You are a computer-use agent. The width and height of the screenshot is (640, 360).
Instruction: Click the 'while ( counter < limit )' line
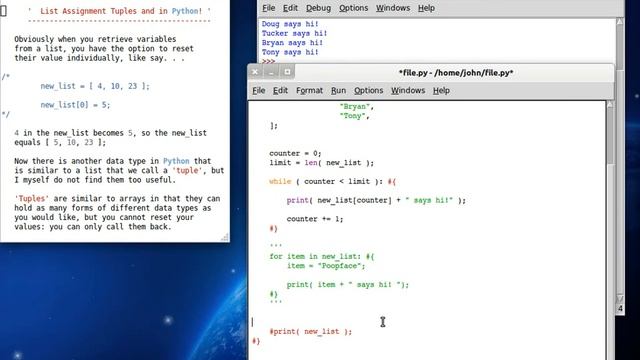coord(332,182)
